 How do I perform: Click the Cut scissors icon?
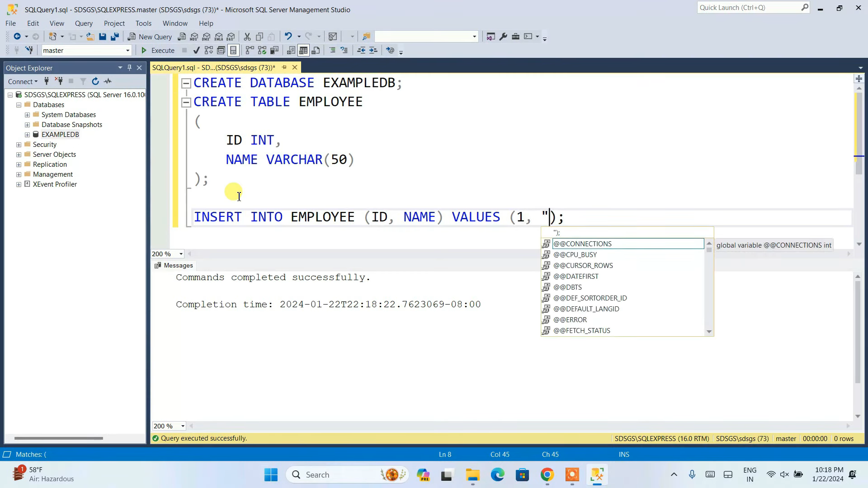tap(247, 37)
